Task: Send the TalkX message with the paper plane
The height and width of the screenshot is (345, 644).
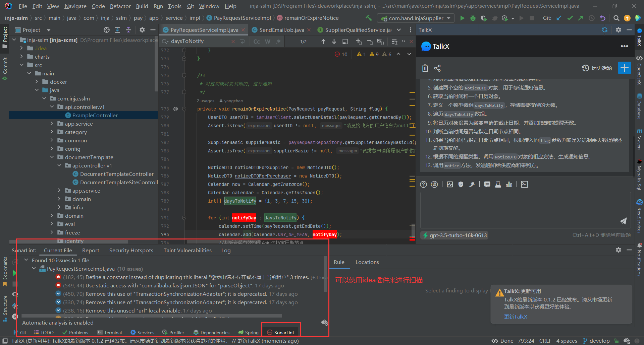Action: pyautogui.click(x=623, y=220)
